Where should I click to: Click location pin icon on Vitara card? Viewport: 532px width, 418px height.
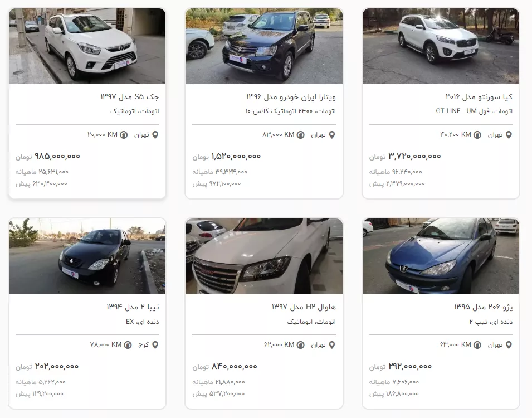point(332,135)
